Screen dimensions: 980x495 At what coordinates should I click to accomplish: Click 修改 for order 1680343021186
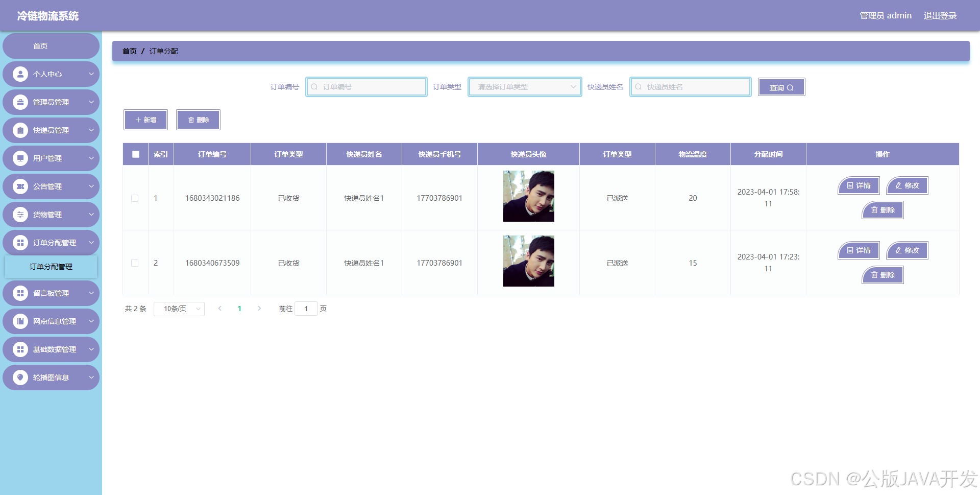pyautogui.click(x=907, y=185)
